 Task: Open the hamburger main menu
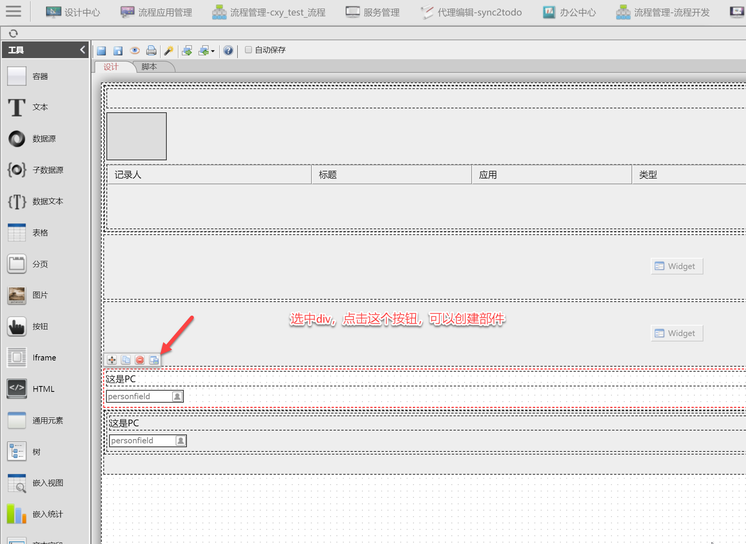pos(13,11)
